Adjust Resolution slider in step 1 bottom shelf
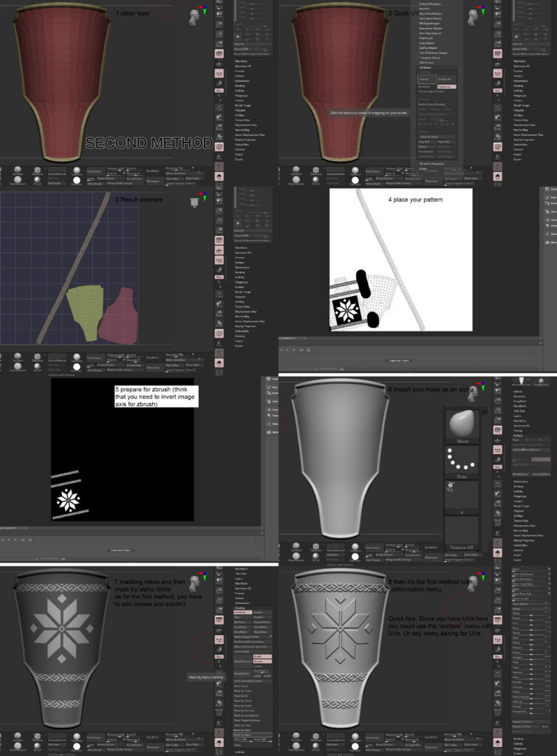Viewport: 557px width, 756px height. tap(180, 168)
